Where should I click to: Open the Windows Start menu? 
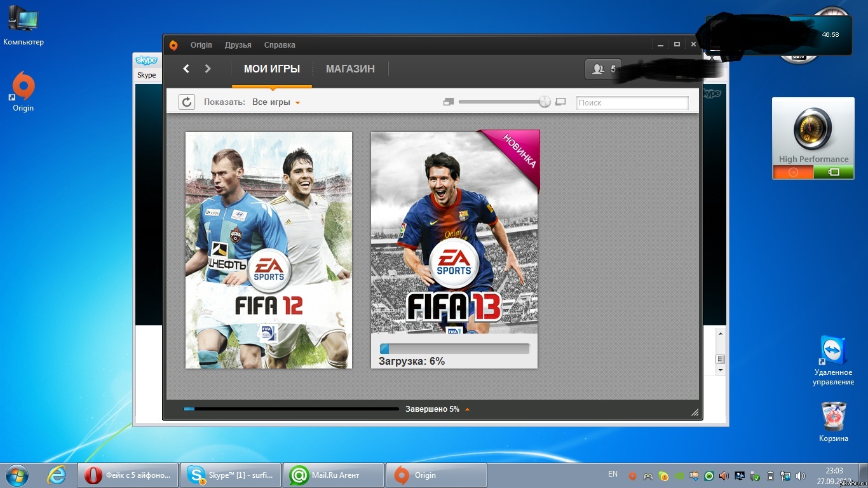[17, 475]
